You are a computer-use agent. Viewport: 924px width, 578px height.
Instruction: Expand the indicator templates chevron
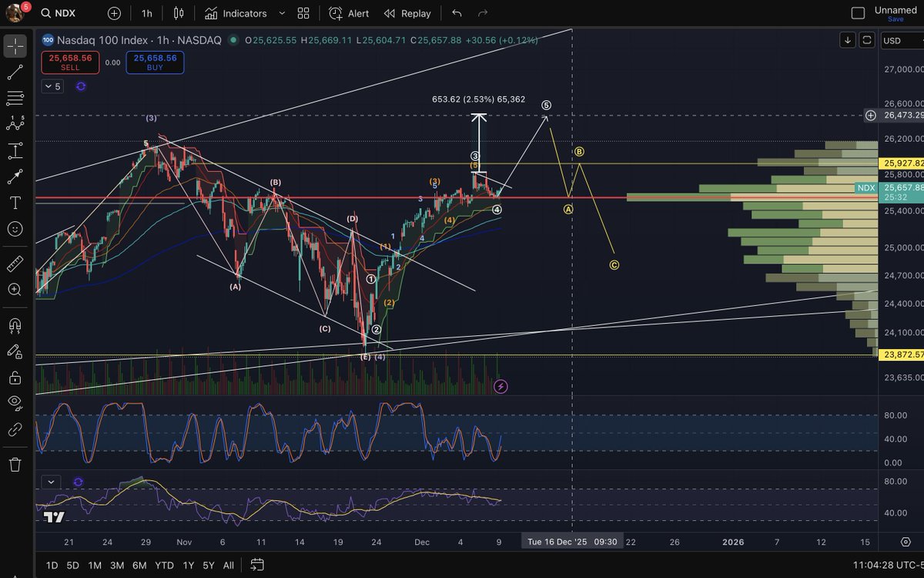pos(282,13)
